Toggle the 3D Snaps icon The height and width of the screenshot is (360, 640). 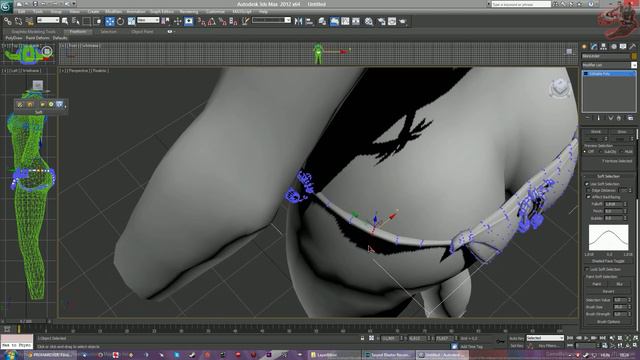201,21
